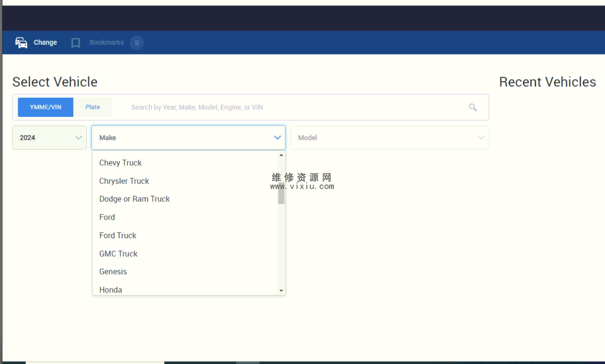605x364 pixels.
Task: Open the Model dropdown
Action: click(390, 138)
